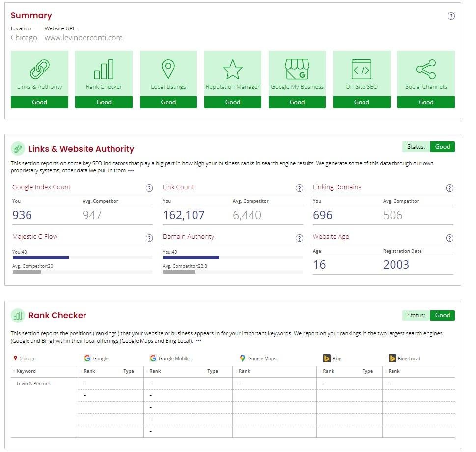Open help for Website Age
The image size is (476, 452).
click(449, 238)
